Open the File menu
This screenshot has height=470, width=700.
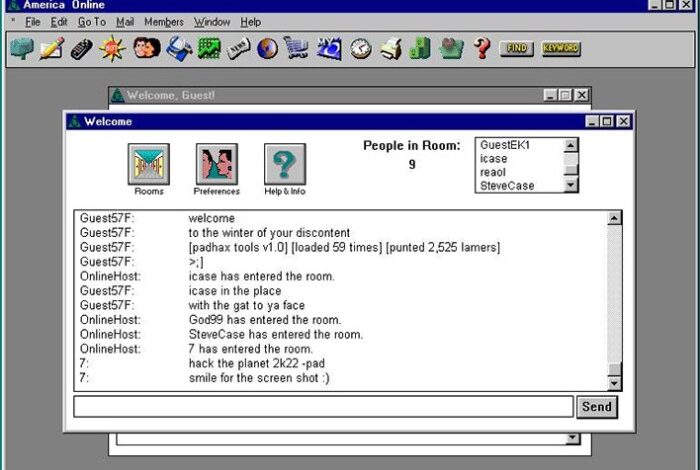(x=33, y=22)
